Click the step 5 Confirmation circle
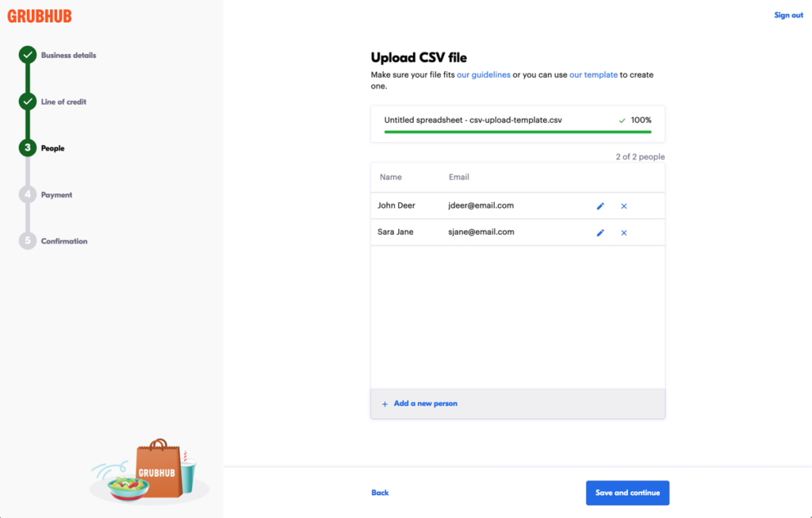812x518 pixels. (x=28, y=241)
